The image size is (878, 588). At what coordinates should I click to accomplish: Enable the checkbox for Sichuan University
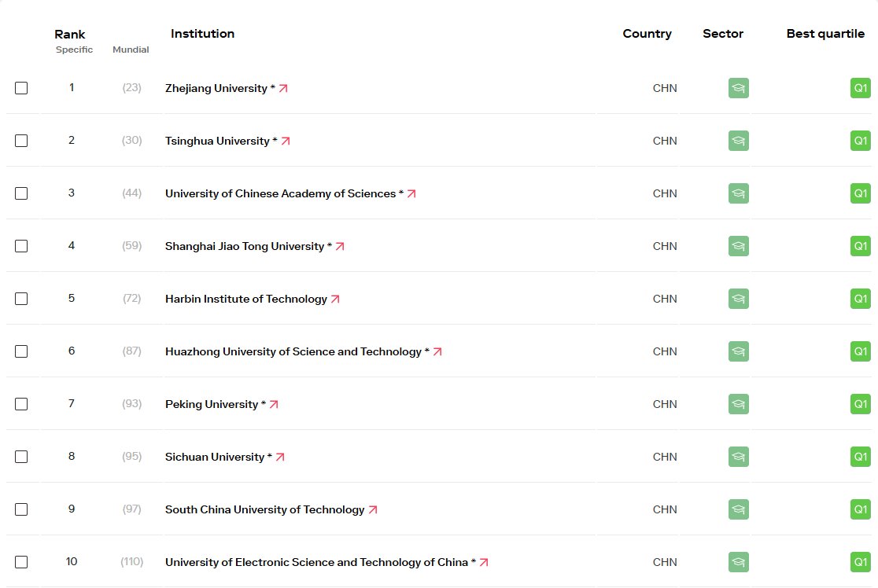point(21,456)
